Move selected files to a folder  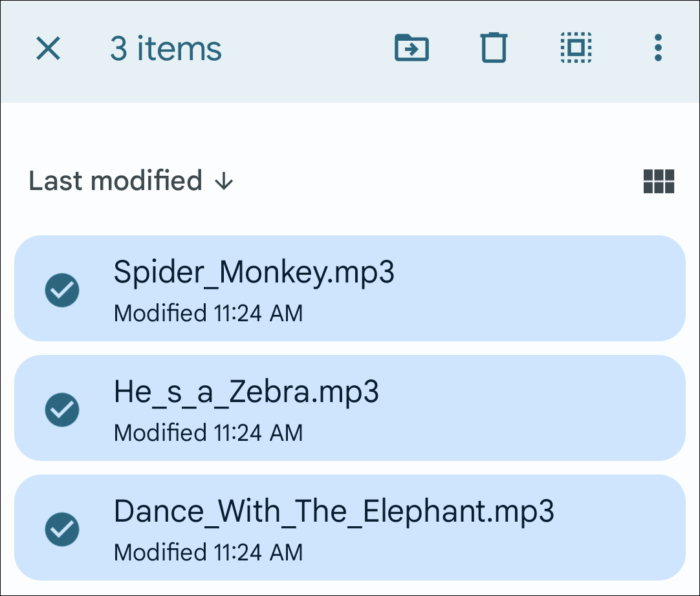tap(411, 48)
